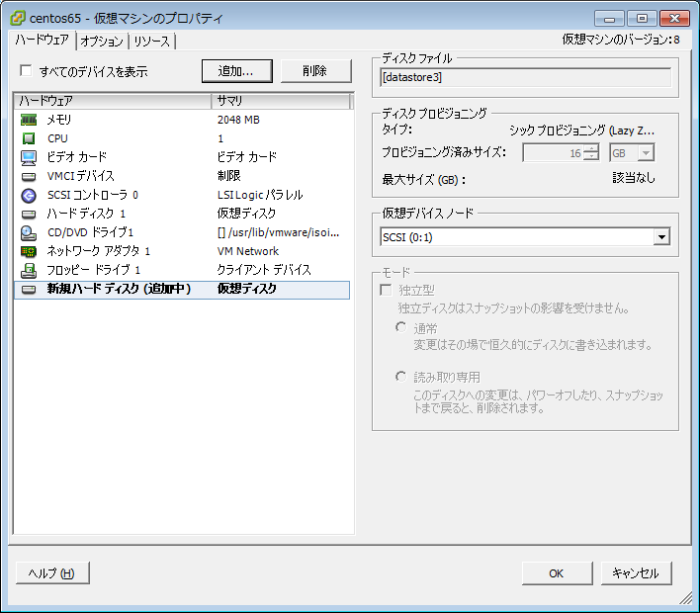This screenshot has width=700, height=613.
Task: Click the new hard disk (新規ハードディスク) icon
Action: [29, 290]
